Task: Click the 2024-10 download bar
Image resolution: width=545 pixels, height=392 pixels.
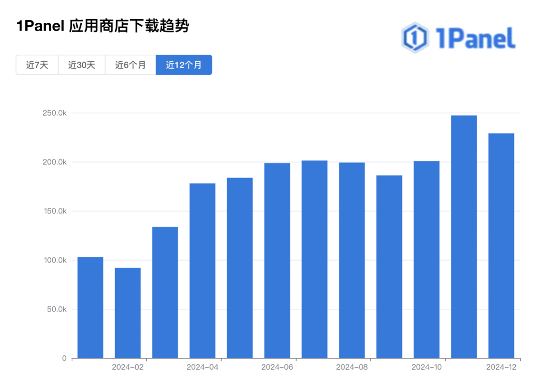Action: (x=427, y=260)
